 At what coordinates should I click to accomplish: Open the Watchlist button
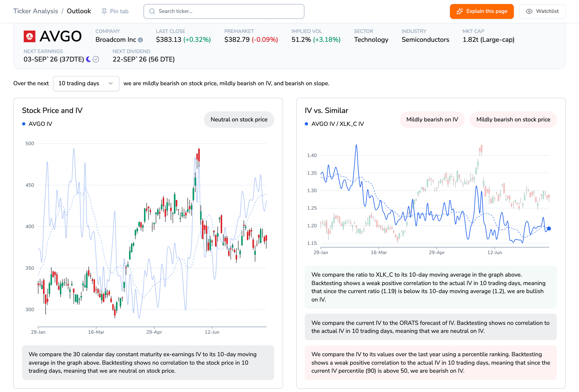click(x=542, y=11)
